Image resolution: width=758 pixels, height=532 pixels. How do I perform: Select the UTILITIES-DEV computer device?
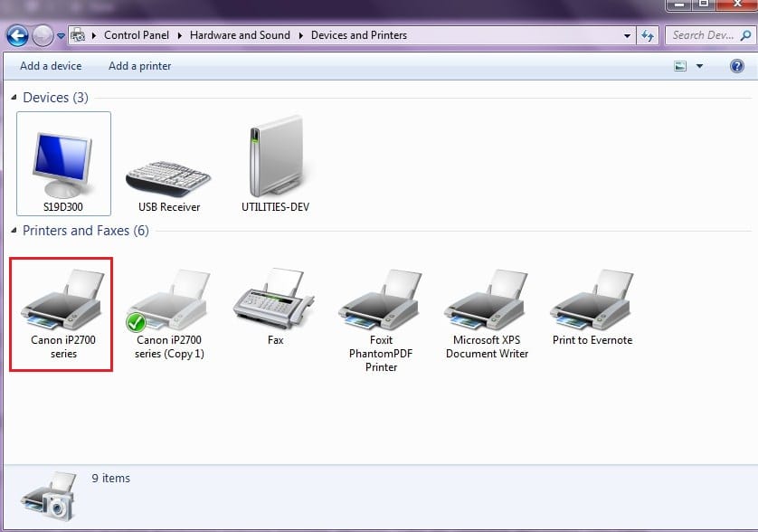coord(276,164)
